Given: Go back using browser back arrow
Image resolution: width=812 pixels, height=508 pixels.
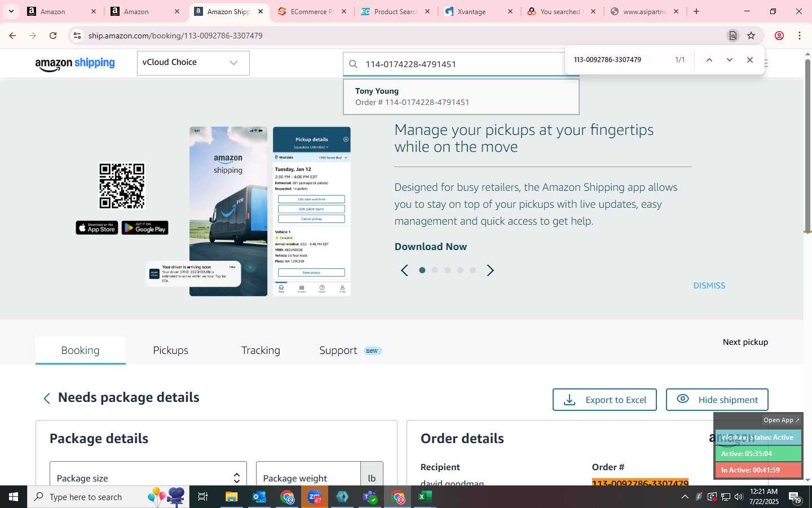Looking at the screenshot, I should [12, 36].
